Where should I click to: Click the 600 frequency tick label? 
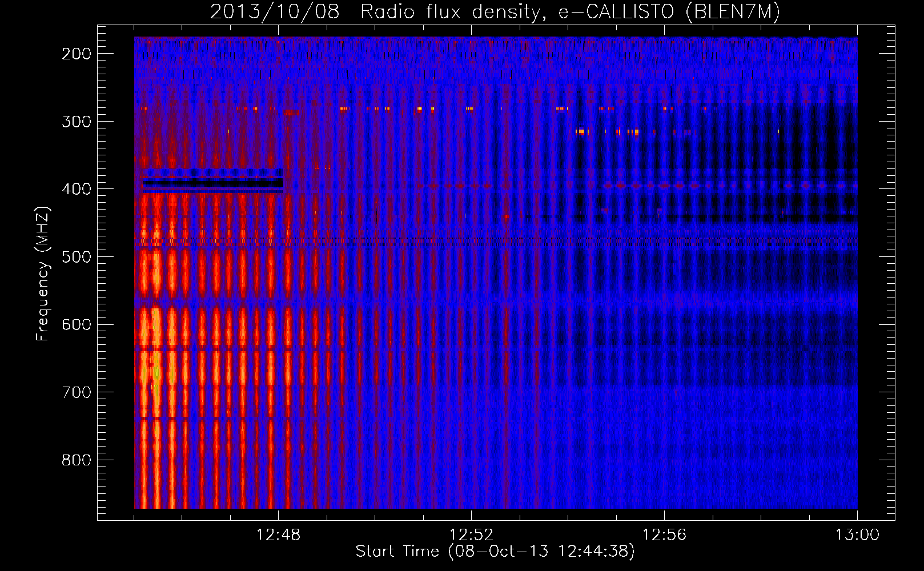77,324
